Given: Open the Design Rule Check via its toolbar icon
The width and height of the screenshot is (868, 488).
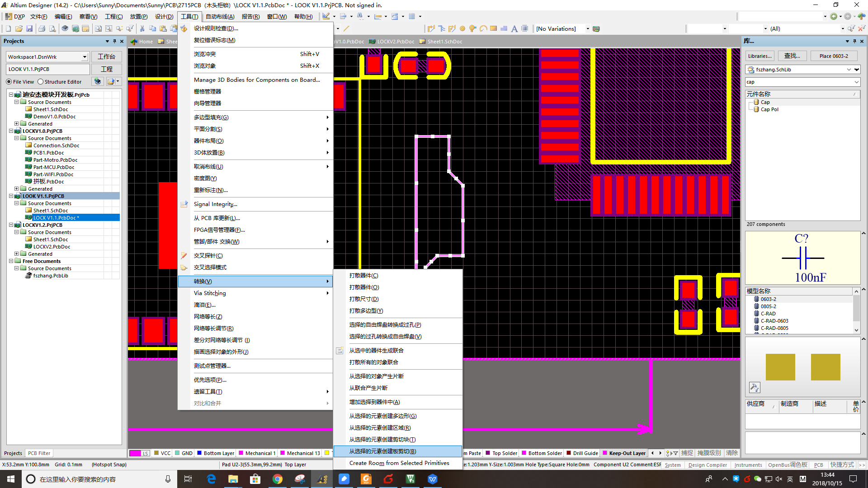Looking at the screenshot, I should click(x=184, y=28).
